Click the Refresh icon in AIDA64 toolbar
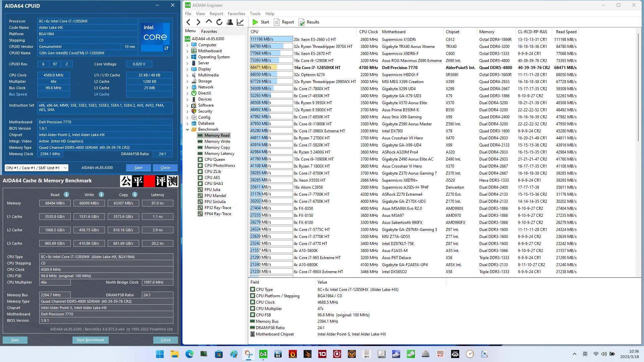 click(x=219, y=22)
